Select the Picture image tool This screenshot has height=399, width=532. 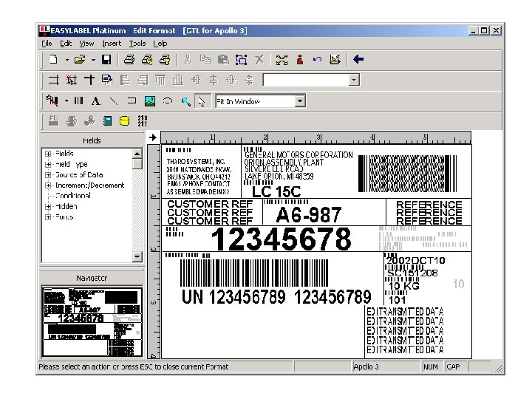pyautogui.click(x=149, y=100)
